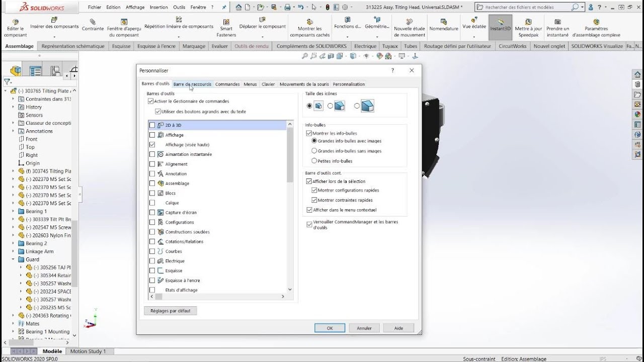This screenshot has height=362, width=644.
Task: Open the PropertyManager tab icon
Action: (x=35, y=71)
